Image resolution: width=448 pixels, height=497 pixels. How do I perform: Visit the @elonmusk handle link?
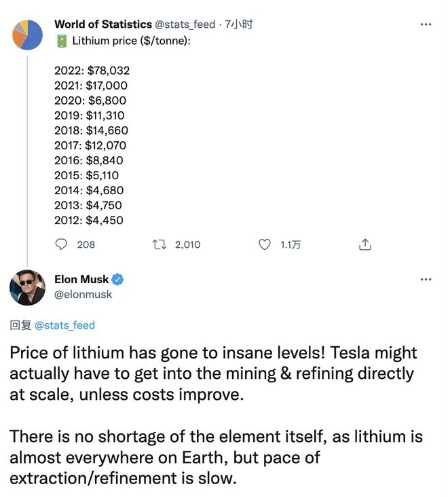tap(83, 295)
